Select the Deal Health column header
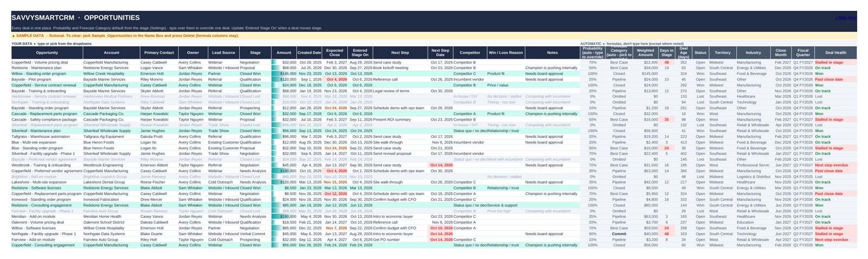 (x=836, y=53)
